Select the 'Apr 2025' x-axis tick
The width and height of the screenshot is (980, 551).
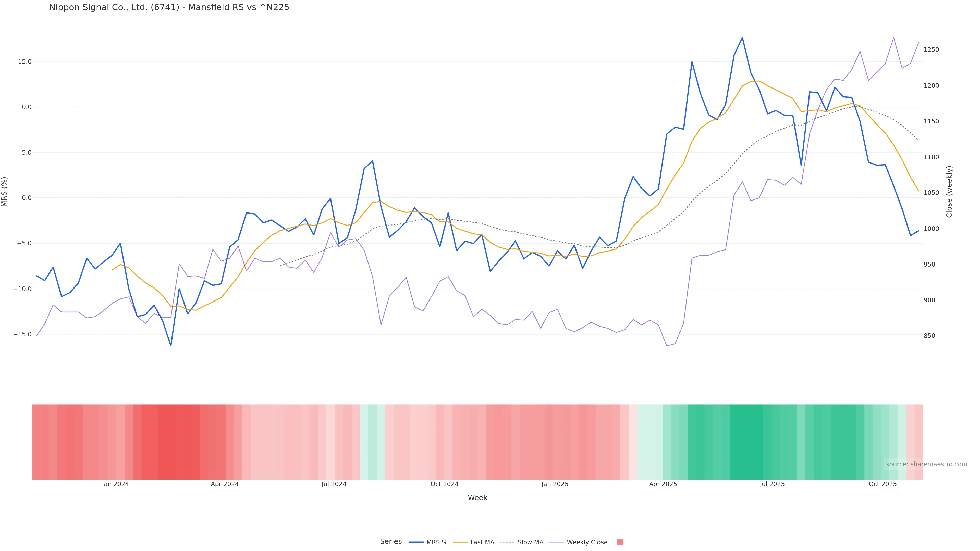pyautogui.click(x=663, y=484)
